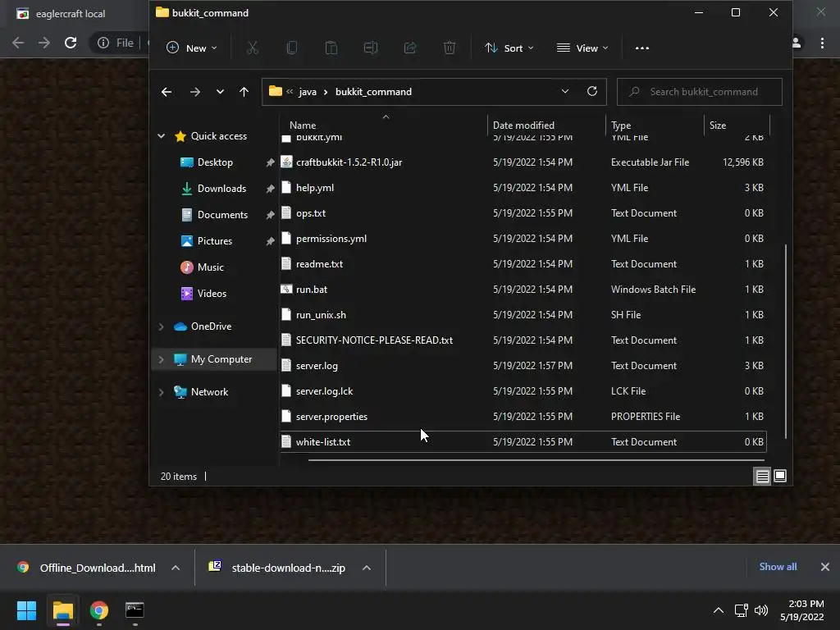Go back using Explorer back arrow

(x=167, y=92)
